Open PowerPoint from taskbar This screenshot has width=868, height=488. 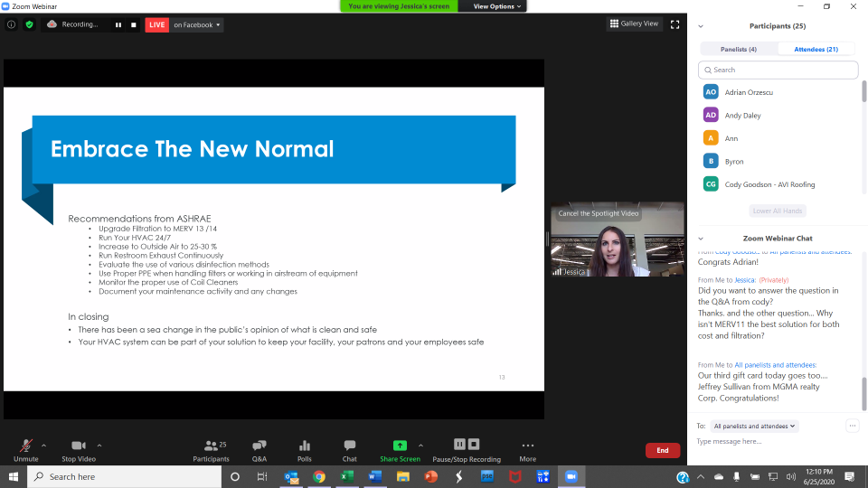430,476
